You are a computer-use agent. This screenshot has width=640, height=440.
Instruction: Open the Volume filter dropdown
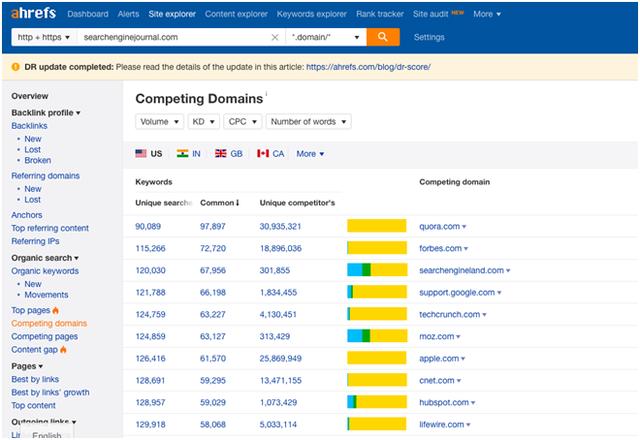160,122
